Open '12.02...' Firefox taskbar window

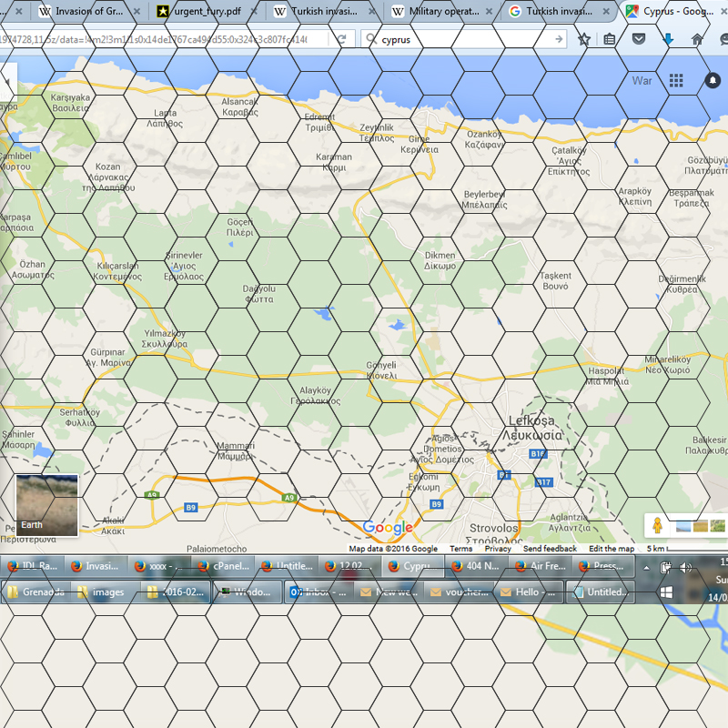[350, 566]
